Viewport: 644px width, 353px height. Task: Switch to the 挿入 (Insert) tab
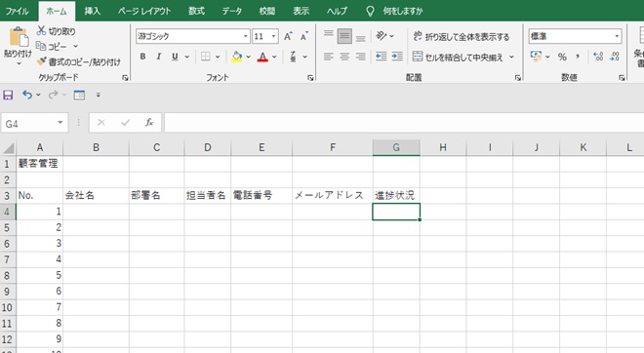pos(92,11)
